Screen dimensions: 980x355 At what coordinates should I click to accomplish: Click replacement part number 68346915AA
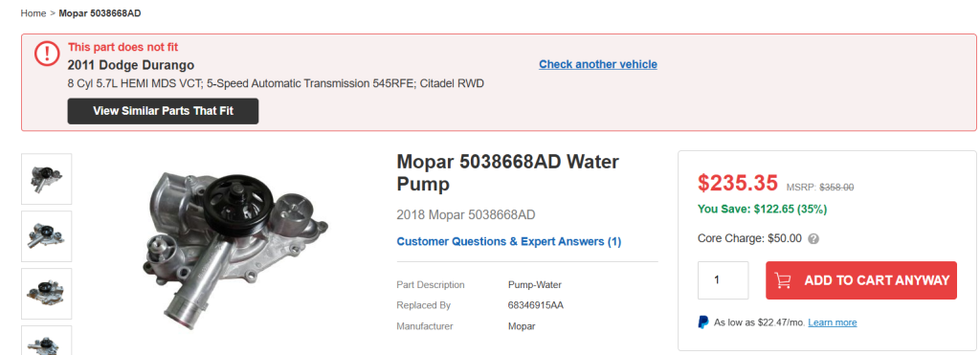pos(538,305)
